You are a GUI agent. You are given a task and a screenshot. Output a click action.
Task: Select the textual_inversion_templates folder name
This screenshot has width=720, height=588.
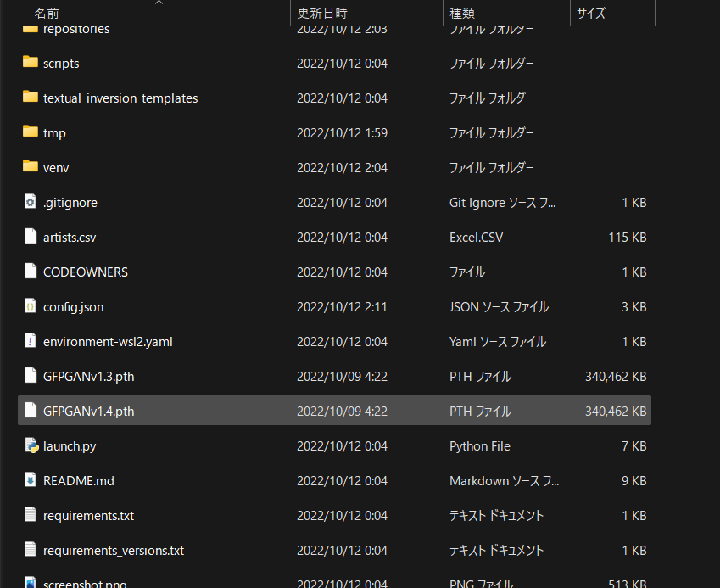pos(120,98)
